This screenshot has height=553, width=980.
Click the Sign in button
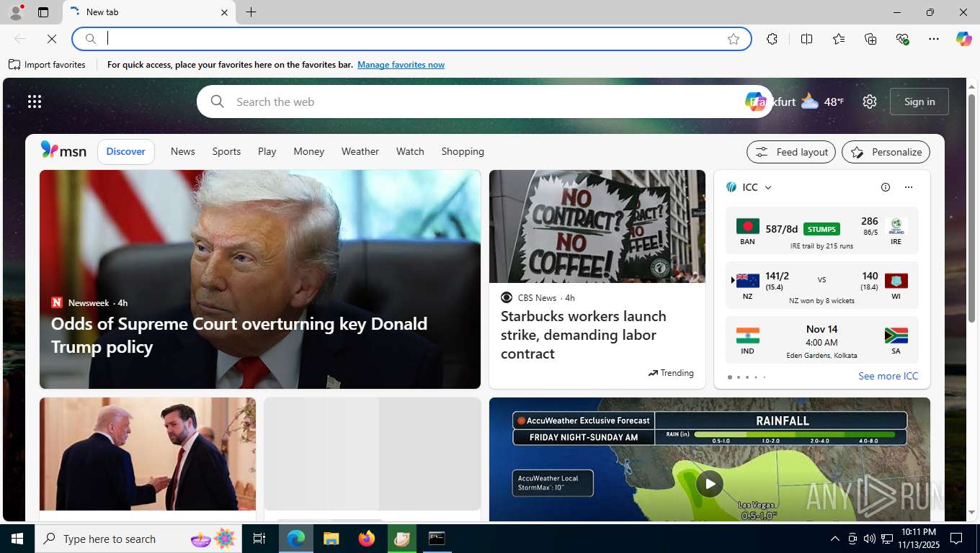click(x=919, y=102)
